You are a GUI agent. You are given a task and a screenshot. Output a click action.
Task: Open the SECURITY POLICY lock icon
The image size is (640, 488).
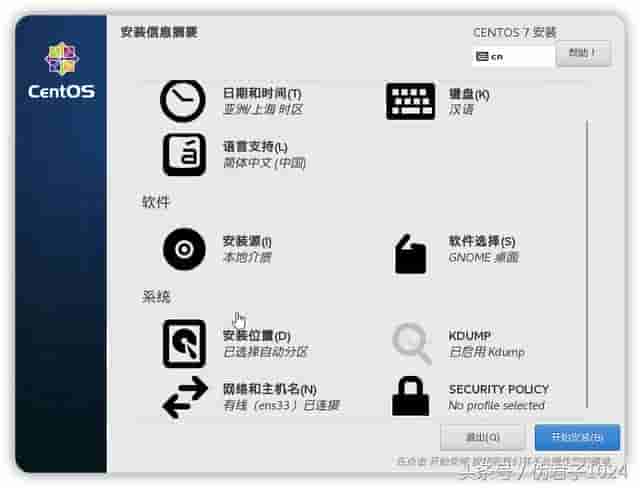click(x=410, y=396)
